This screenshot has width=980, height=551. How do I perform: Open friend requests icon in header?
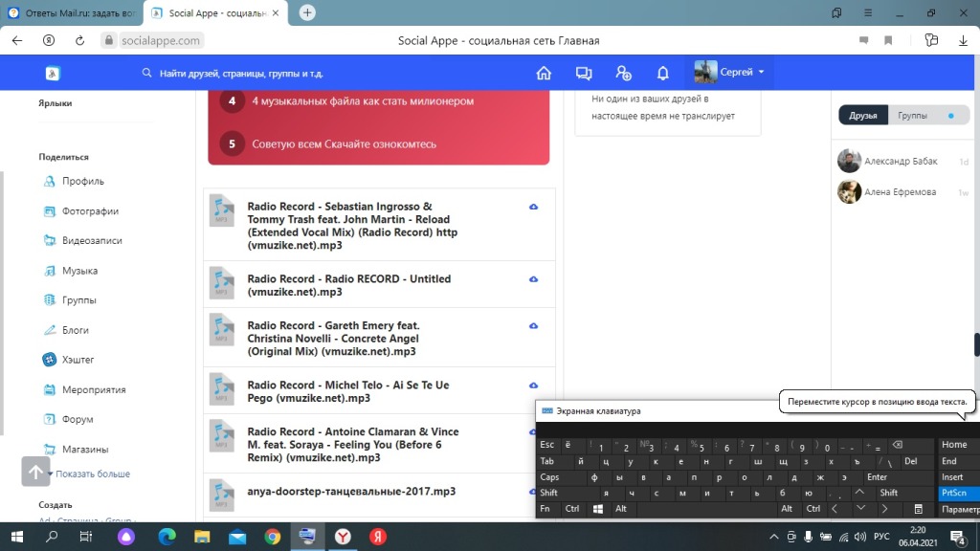(x=623, y=73)
